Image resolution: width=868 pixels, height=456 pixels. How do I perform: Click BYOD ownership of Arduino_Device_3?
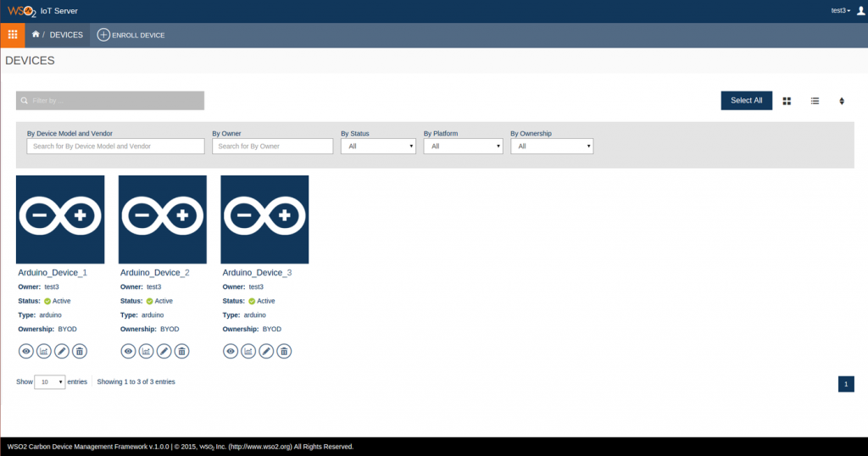[272, 329]
